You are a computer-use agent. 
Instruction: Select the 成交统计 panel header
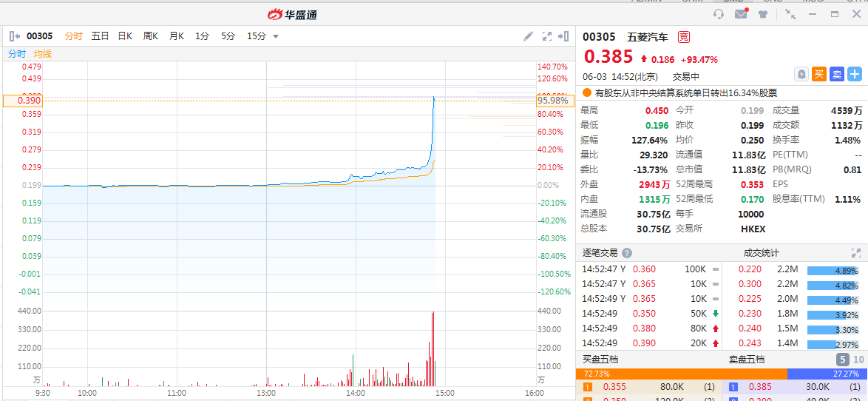(x=761, y=253)
